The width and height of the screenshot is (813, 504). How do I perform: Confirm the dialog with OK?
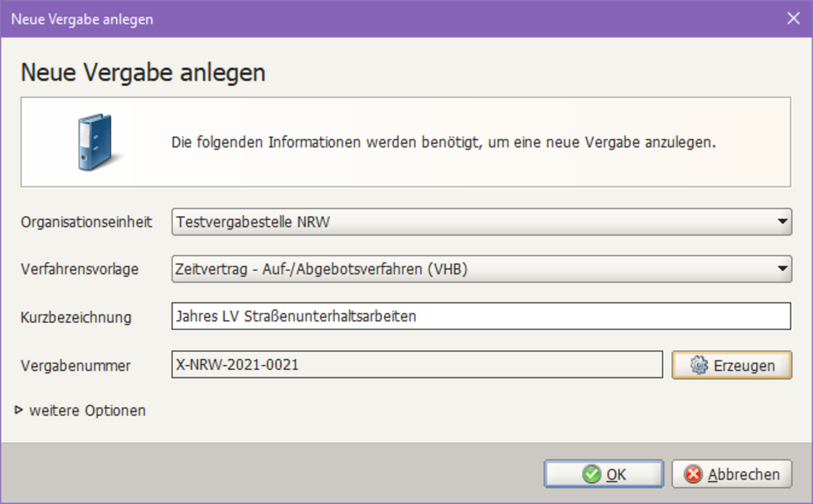(x=604, y=475)
